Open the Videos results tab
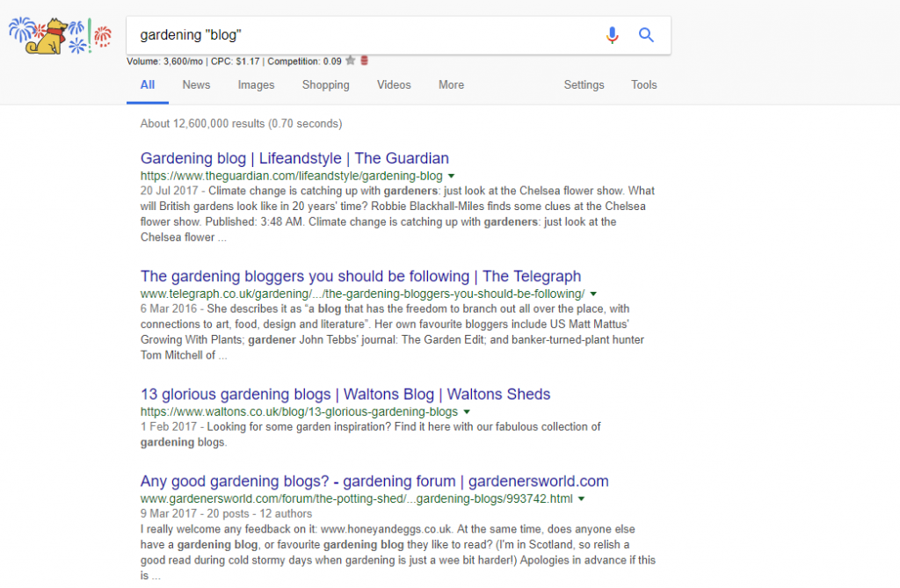This screenshot has width=900, height=588. pyautogui.click(x=394, y=85)
